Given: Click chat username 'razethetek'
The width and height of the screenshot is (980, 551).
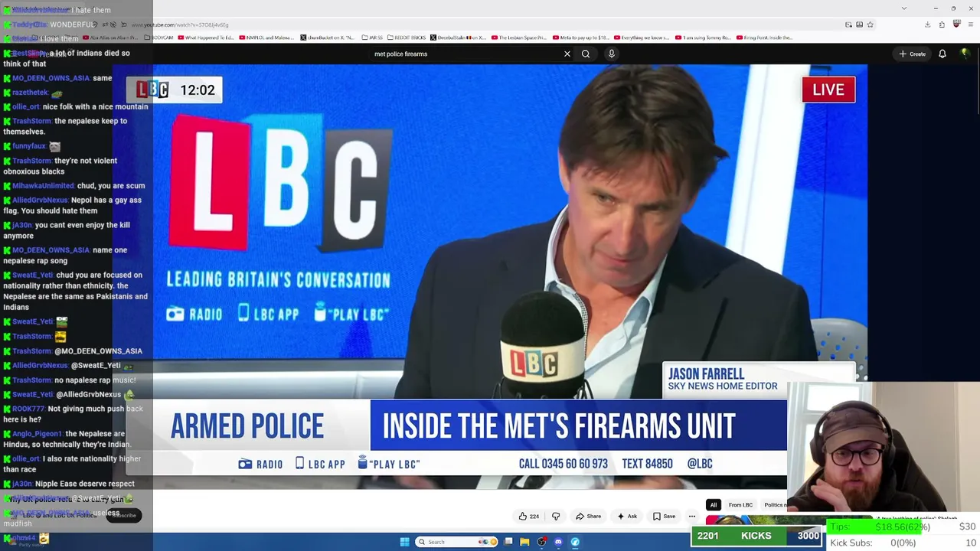Looking at the screenshot, I should [30, 93].
